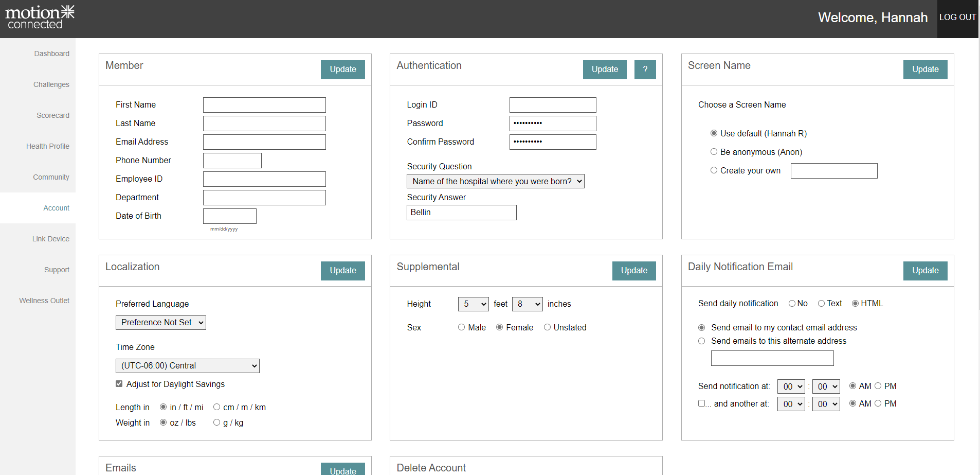Image resolution: width=980 pixels, height=475 pixels.
Task: Open the height inches dropdown
Action: (x=527, y=304)
